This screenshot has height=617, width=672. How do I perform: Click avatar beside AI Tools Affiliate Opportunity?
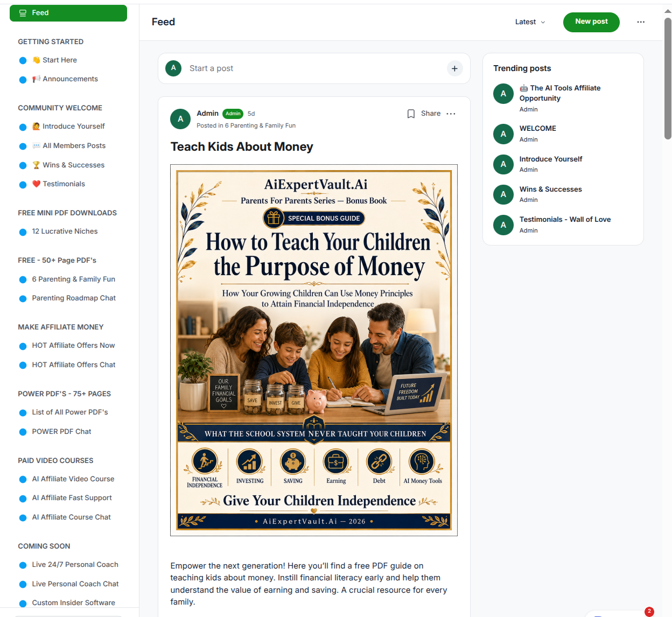pyautogui.click(x=503, y=94)
